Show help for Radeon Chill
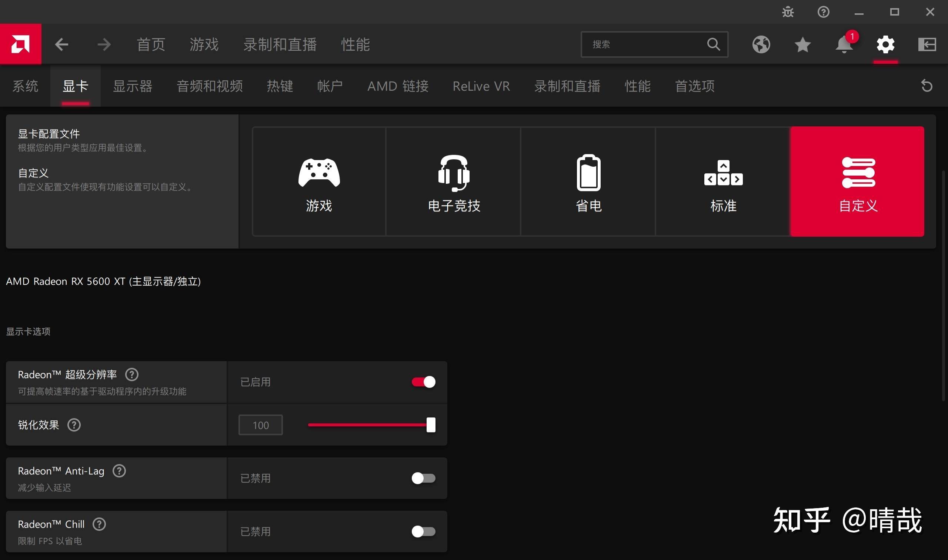Viewport: 948px width, 560px height. click(99, 524)
